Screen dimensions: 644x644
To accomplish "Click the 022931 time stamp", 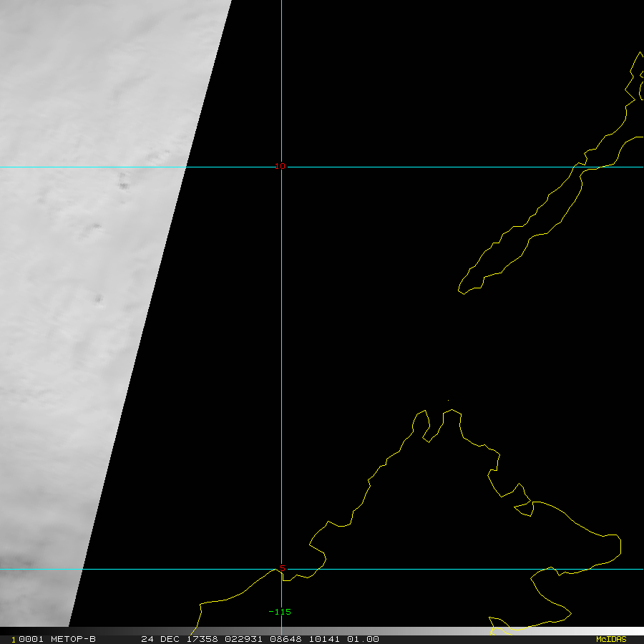I will coord(244,639).
